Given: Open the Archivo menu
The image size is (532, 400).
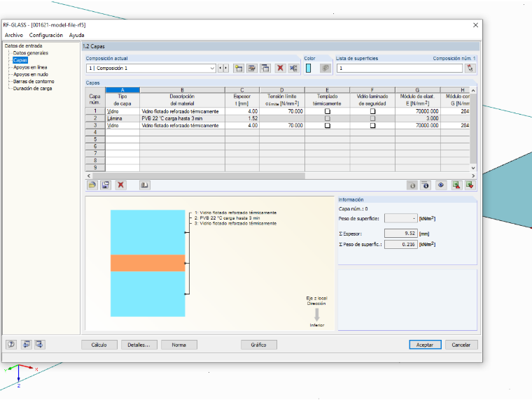Looking at the screenshot, I should [x=14, y=35].
